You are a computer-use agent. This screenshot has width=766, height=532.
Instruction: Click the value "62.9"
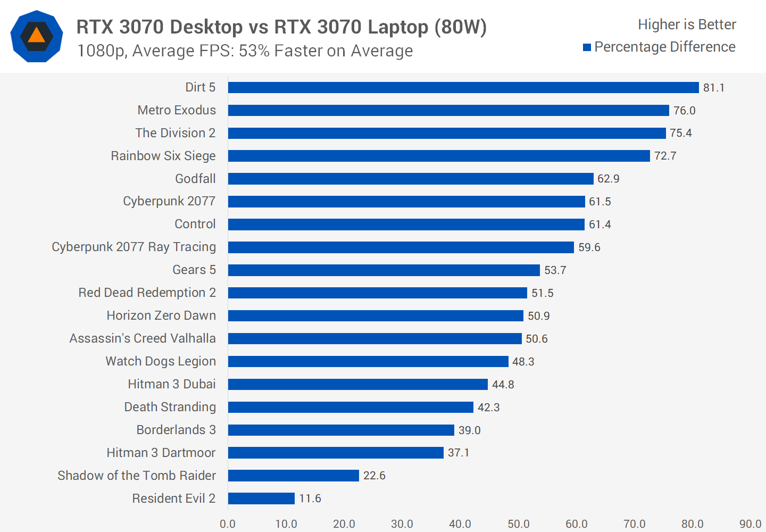(608, 179)
